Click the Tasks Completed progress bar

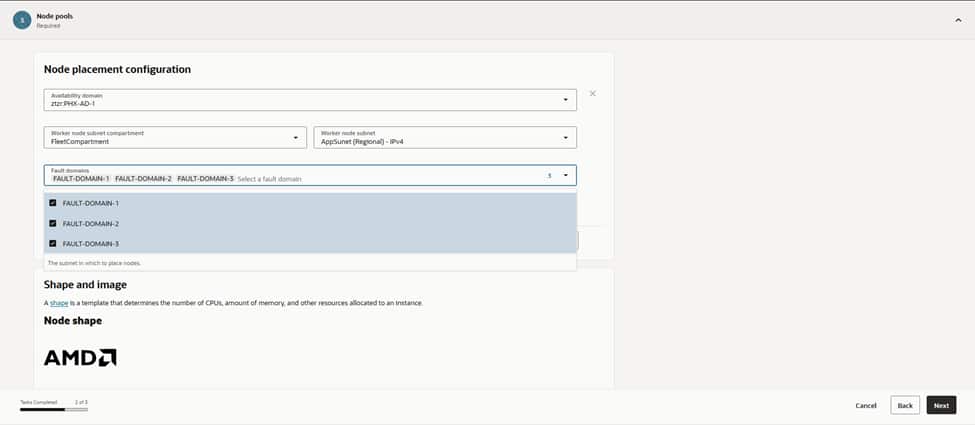click(53, 409)
